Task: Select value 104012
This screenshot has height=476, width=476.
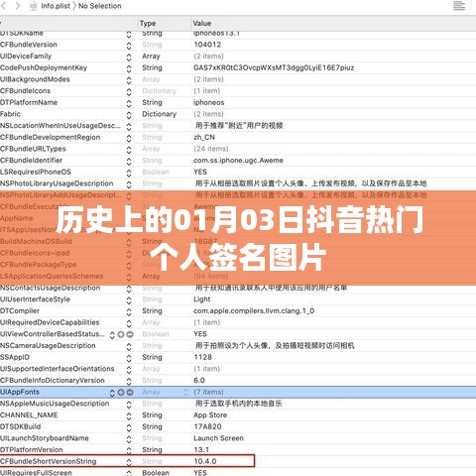Action: (207, 45)
